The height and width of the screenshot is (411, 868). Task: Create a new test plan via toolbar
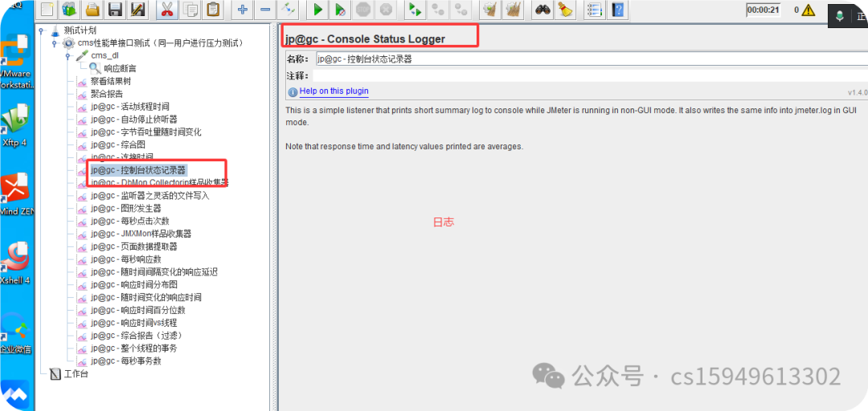coord(48,9)
